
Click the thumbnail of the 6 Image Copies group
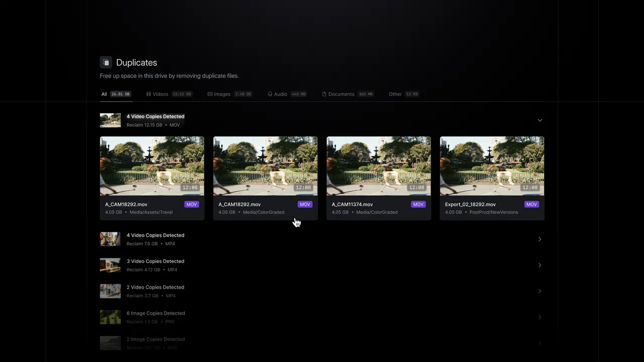click(x=110, y=317)
